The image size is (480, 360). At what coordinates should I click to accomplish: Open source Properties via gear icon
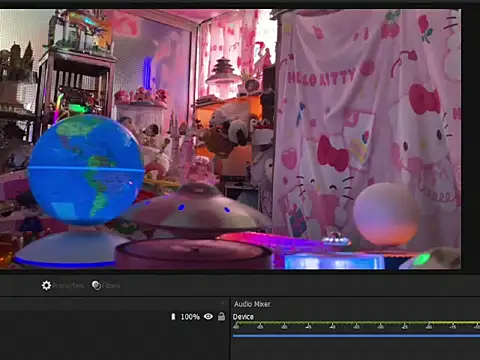[x=46, y=286]
